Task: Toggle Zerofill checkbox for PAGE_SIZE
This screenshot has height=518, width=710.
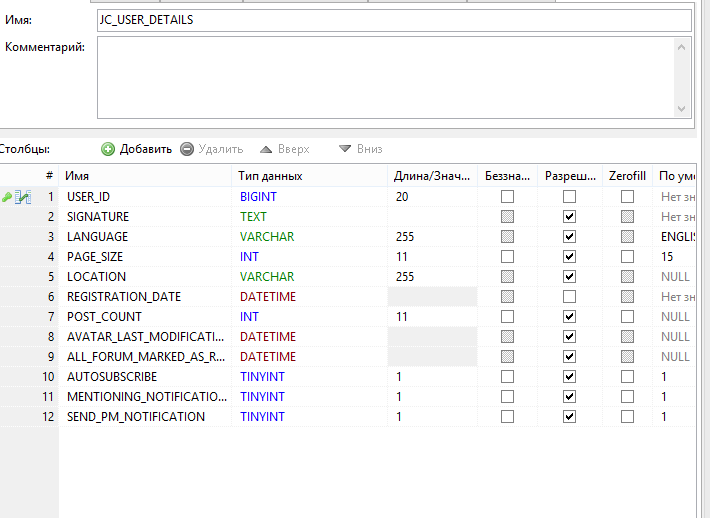Action: (627, 257)
